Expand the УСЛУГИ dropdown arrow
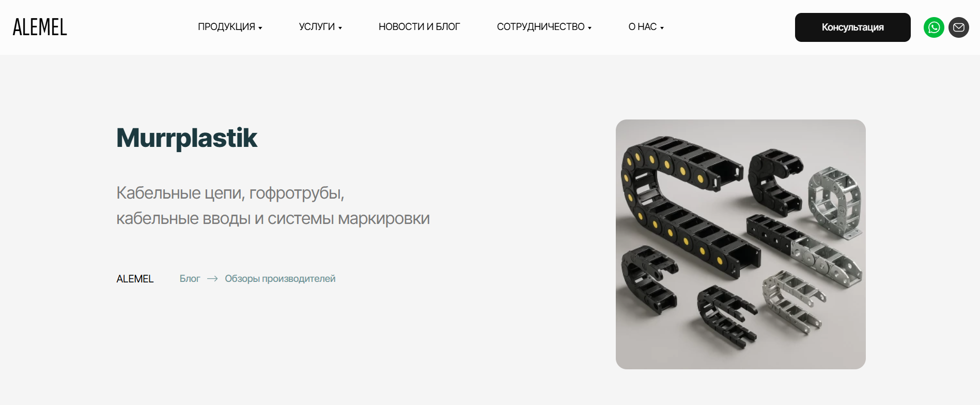 340,28
